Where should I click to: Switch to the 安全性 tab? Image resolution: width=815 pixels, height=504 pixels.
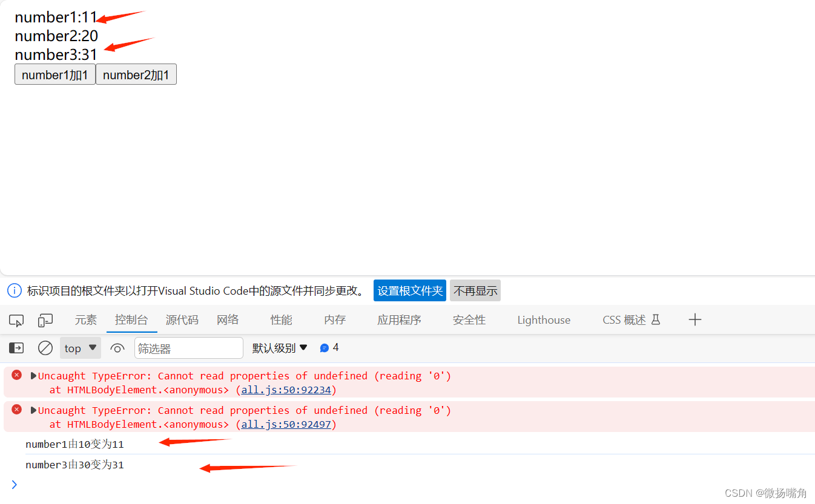coord(469,320)
